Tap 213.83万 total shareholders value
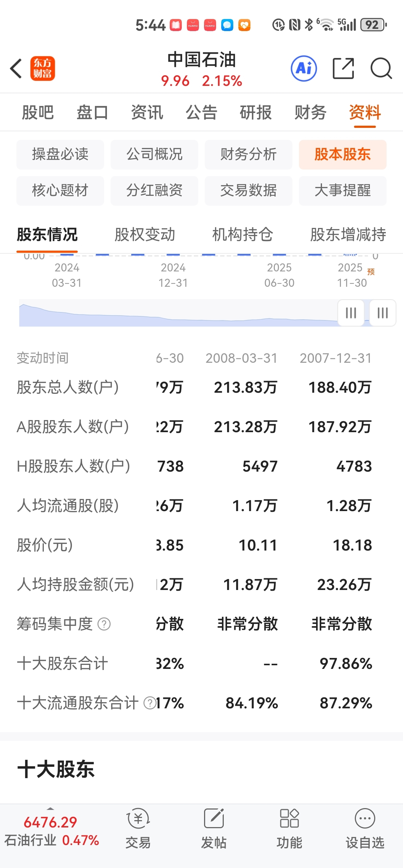403x868 pixels. pos(246,388)
